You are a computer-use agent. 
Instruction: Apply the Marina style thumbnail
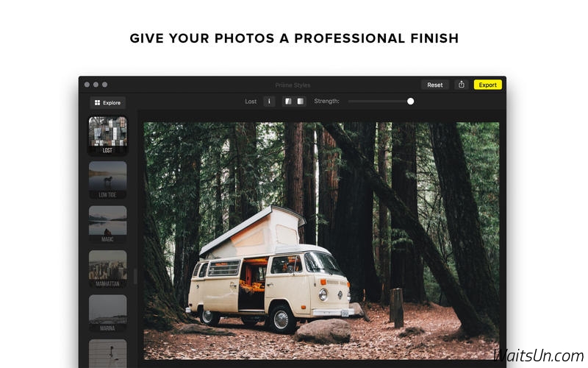[x=107, y=314]
